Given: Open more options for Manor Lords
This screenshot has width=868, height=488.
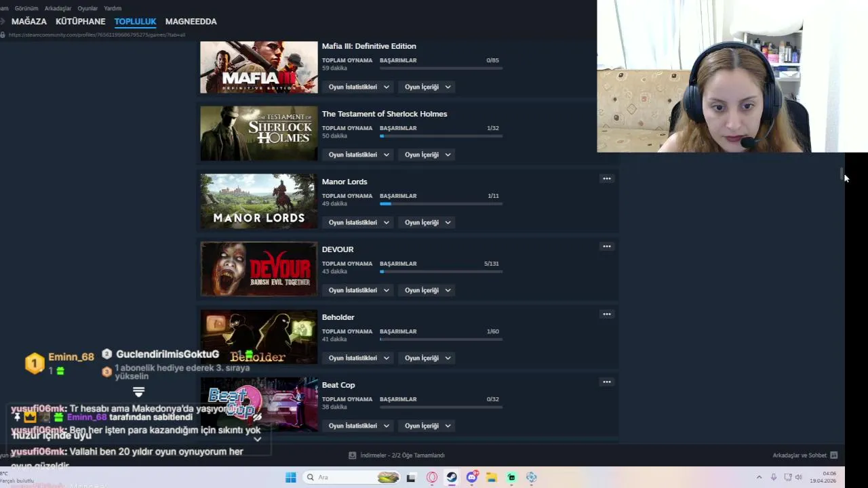Looking at the screenshot, I should (607, 179).
